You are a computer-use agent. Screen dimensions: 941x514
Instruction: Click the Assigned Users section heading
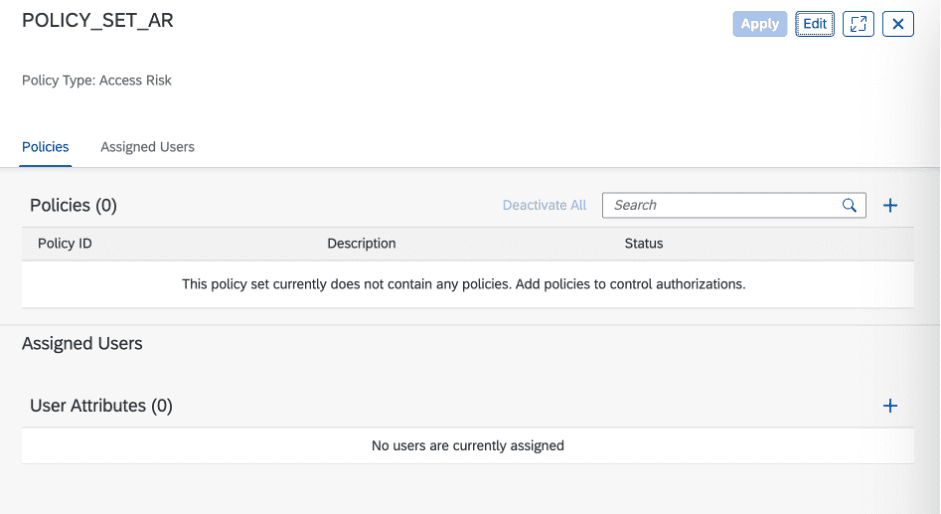click(x=82, y=343)
